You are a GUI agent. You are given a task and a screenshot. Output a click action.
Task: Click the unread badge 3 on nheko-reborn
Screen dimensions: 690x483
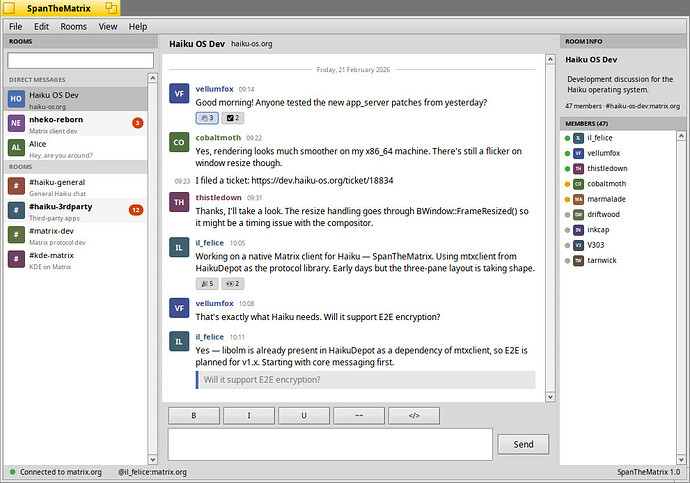138,123
